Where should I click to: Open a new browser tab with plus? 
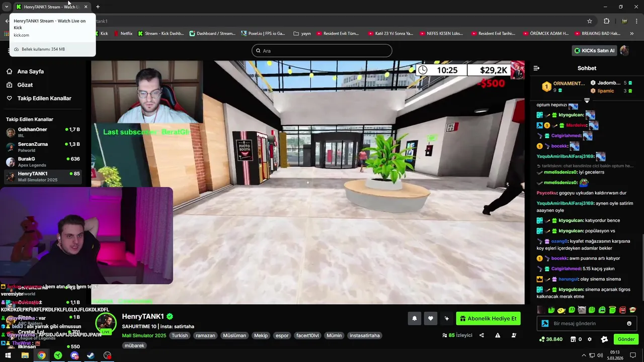(98, 7)
